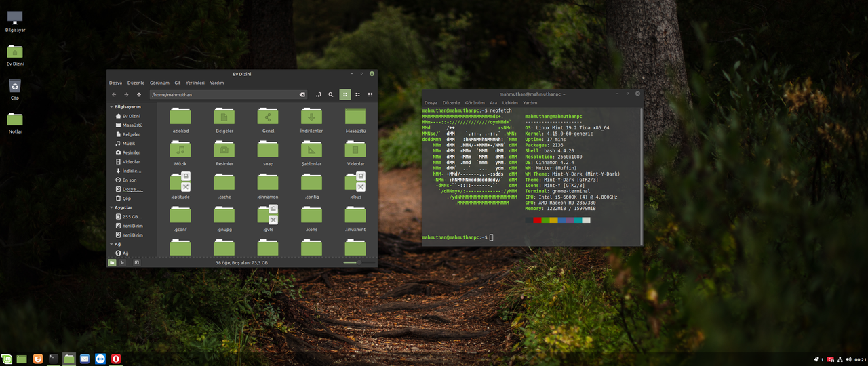Viewport: 868px width, 366px height.
Task: Open Düzenle menu in file manager
Action: coord(136,83)
